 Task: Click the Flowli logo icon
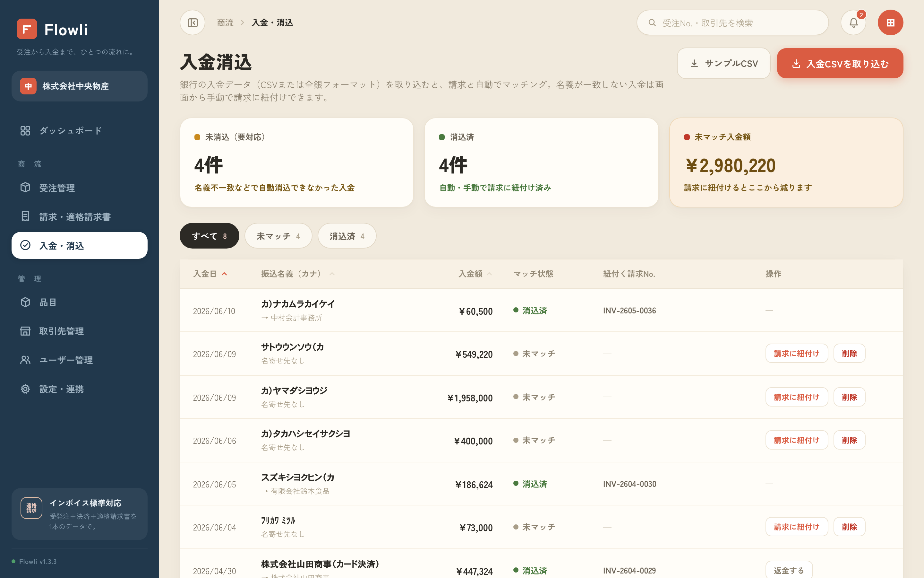[x=27, y=29]
